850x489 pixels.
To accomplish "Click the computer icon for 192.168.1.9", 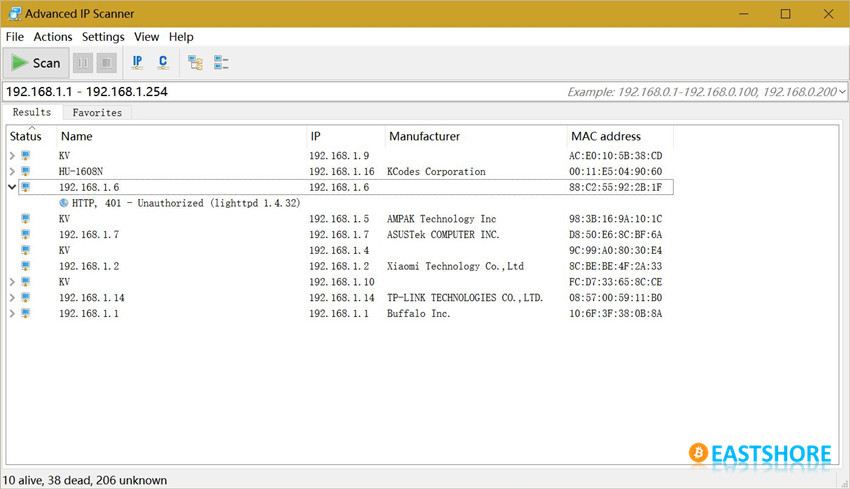I will 25,156.
